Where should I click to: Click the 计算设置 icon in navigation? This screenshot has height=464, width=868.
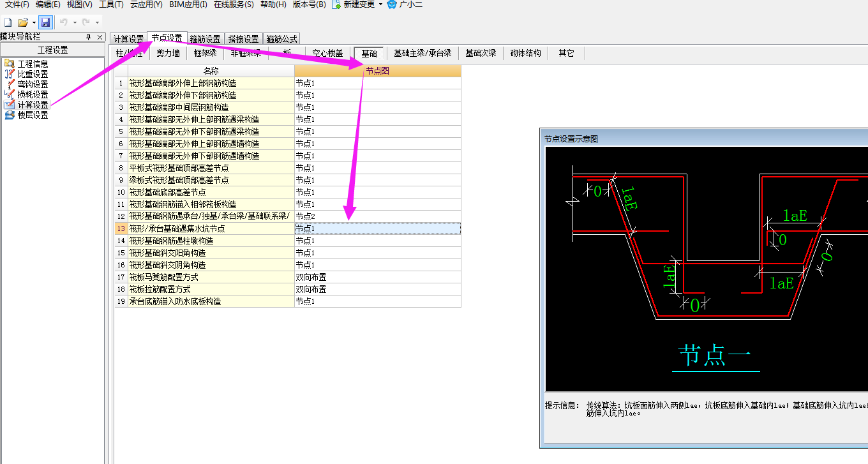click(x=9, y=105)
